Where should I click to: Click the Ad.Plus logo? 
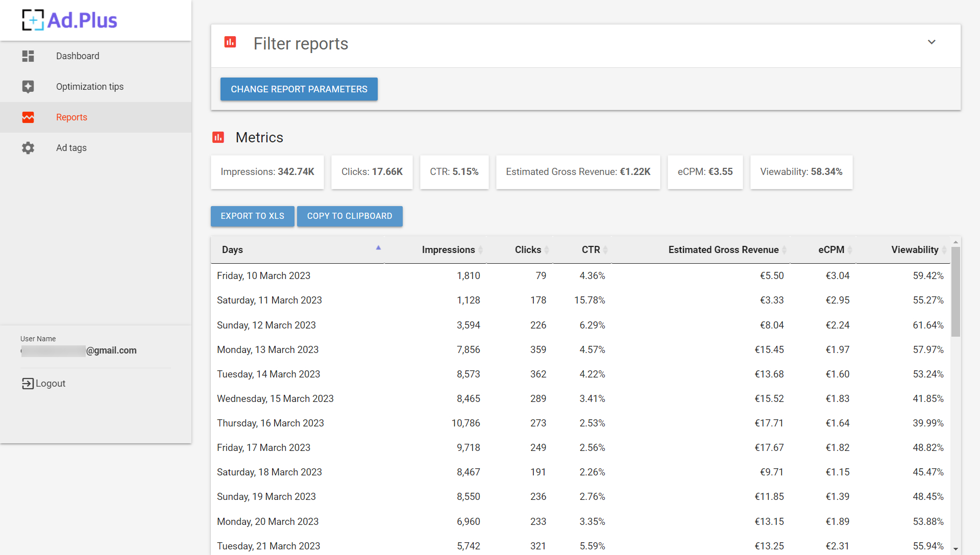[x=69, y=20]
